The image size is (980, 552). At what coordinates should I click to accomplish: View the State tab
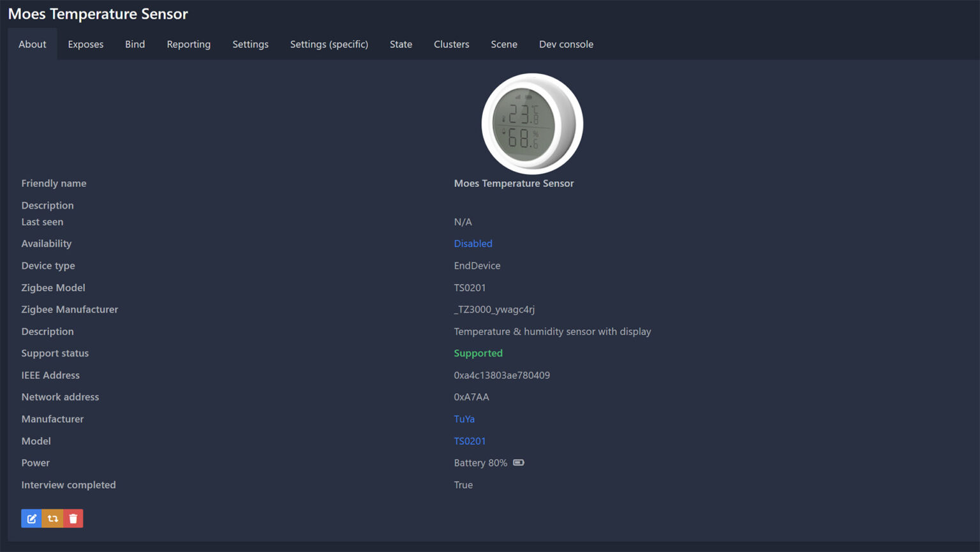[x=401, y=44]
